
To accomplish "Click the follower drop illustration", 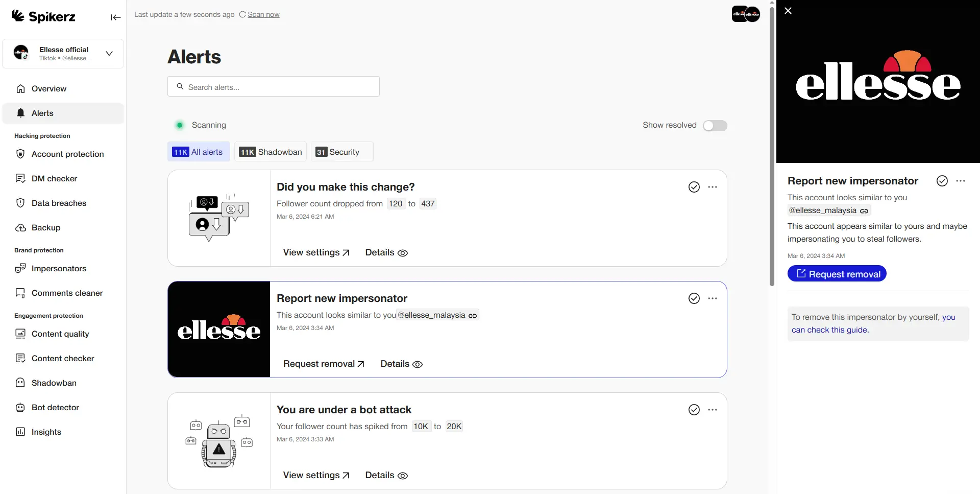I will (219, 218).
